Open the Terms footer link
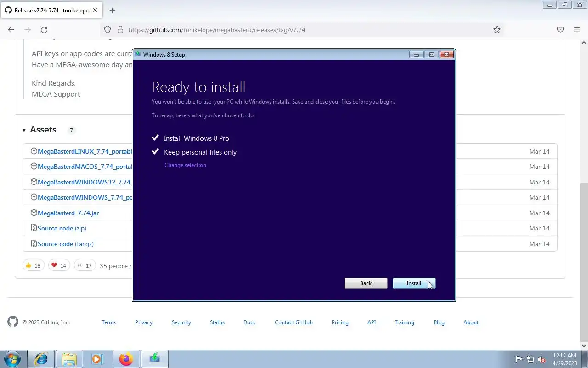Viewport: 588px width, 368px height. click(109, 322)
